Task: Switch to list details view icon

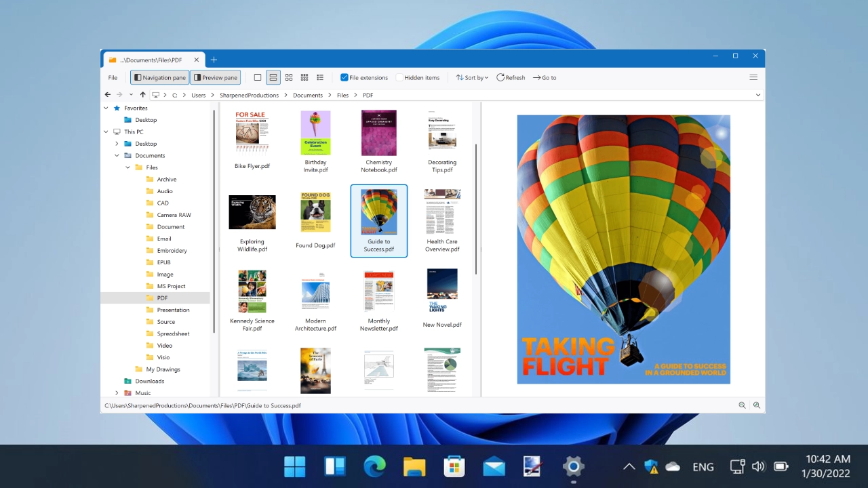Action: coord(320,77)
